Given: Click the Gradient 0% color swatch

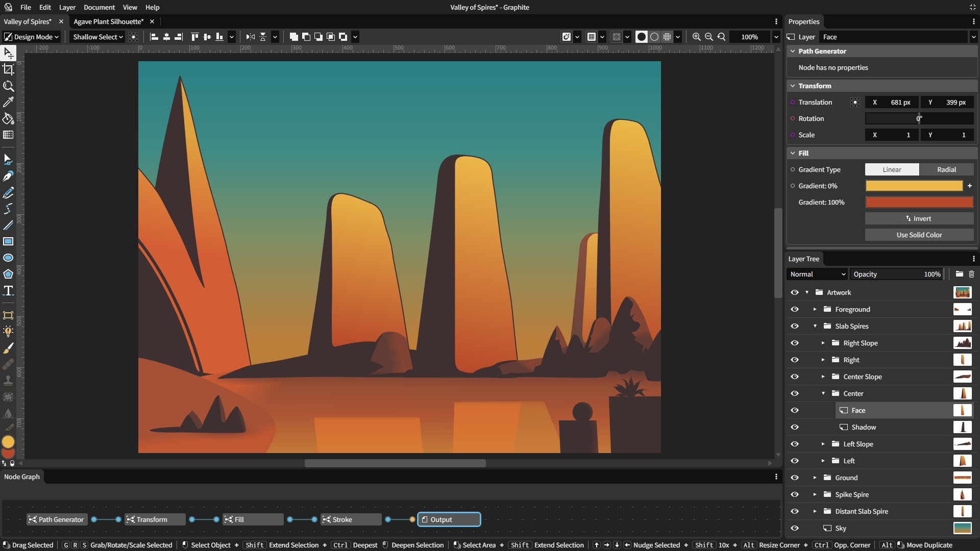Looking at the screenshot, I should pos(914,186).
